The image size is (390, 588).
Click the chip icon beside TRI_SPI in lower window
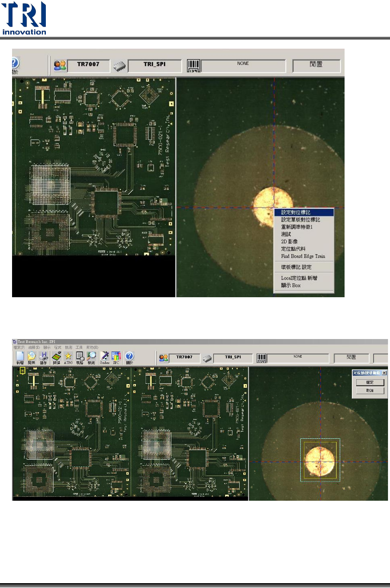click(207, 358)
